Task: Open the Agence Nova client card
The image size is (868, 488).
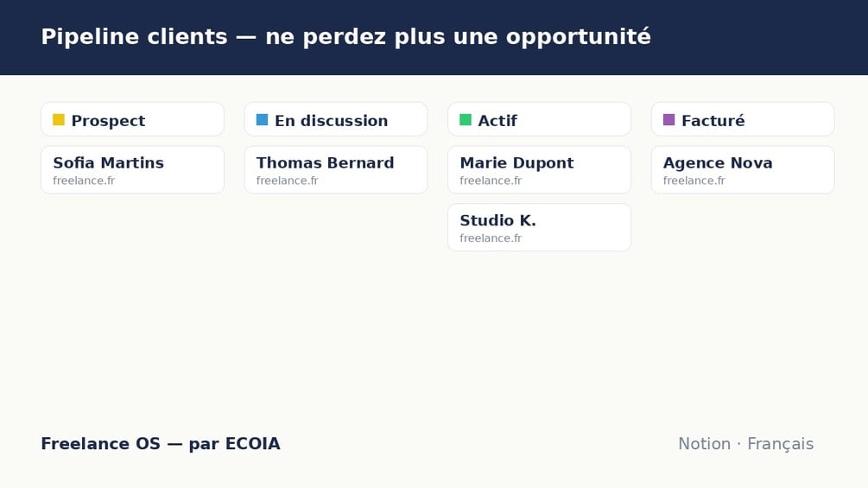Action: tap(743, 170)
